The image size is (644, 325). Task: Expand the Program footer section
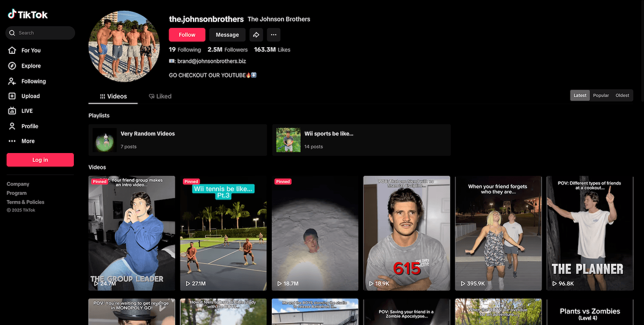point(17,193)
